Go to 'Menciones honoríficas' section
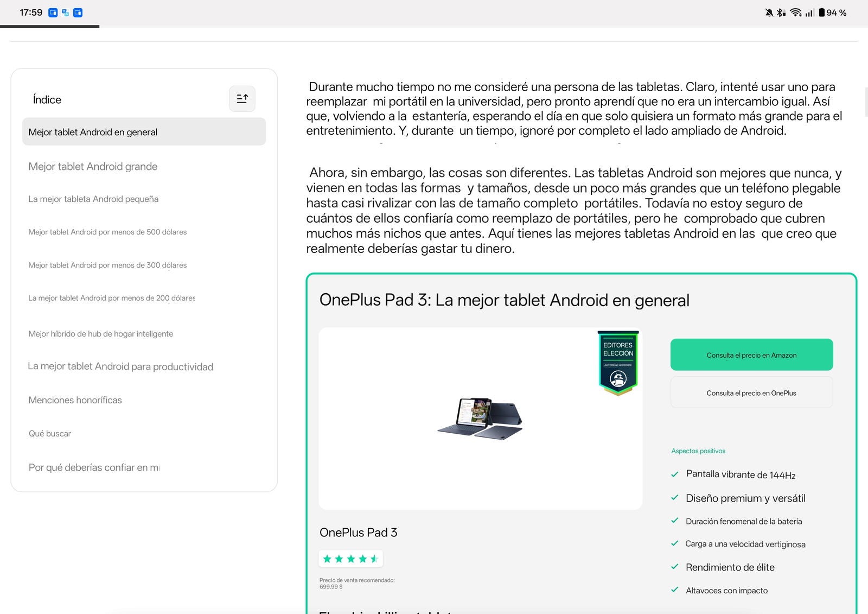 click(x=75, y=400)
